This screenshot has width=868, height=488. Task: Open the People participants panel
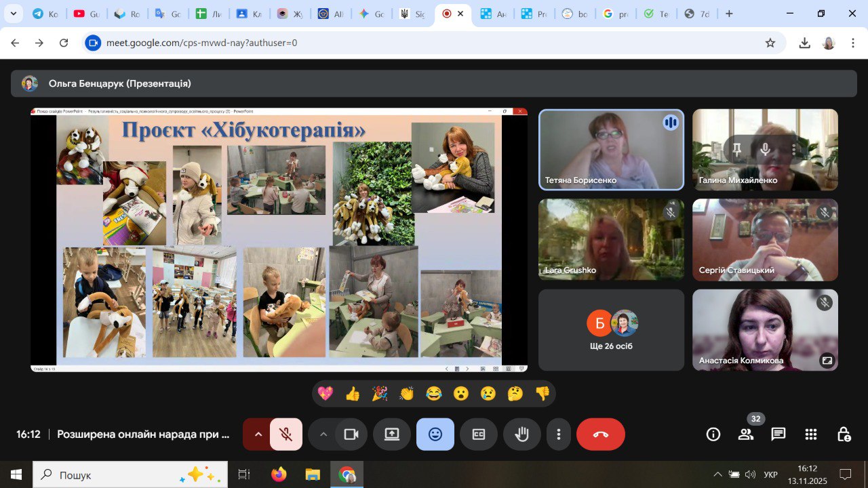pos(745,434)
